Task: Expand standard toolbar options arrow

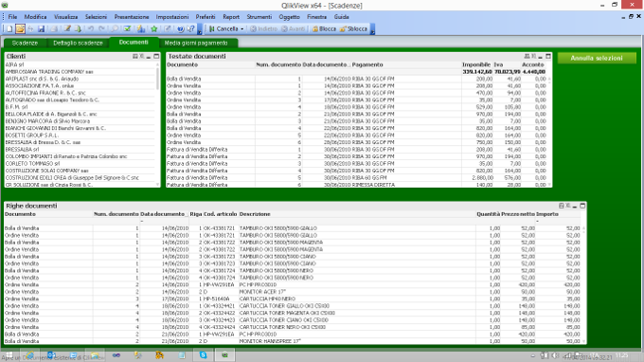Action: coord(200,29)
